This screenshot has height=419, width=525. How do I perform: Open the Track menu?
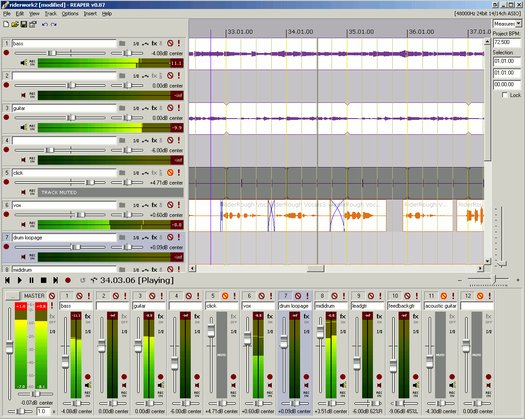coord(51,14)
